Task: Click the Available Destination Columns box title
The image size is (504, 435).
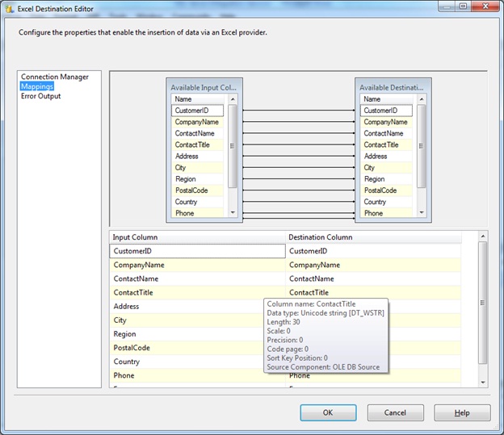Action: (392, 87)
